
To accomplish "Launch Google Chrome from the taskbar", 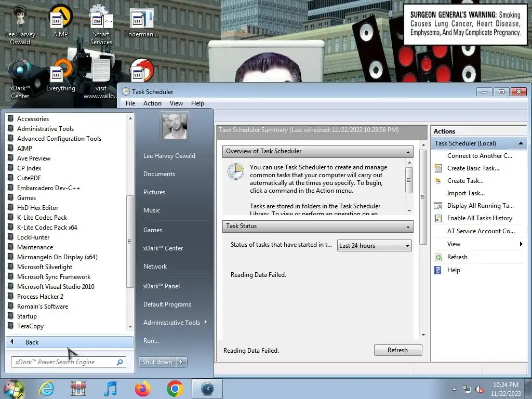I will 175,389.
